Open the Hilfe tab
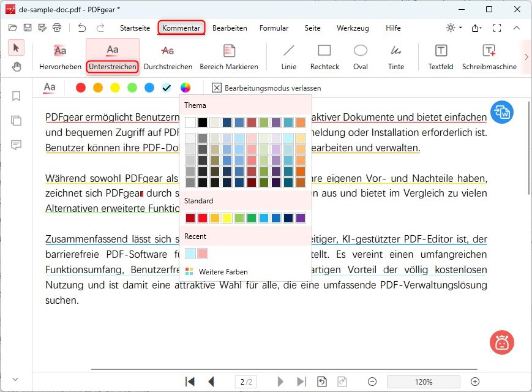Viewport: 532px width, 392px height. click(393, 28)
